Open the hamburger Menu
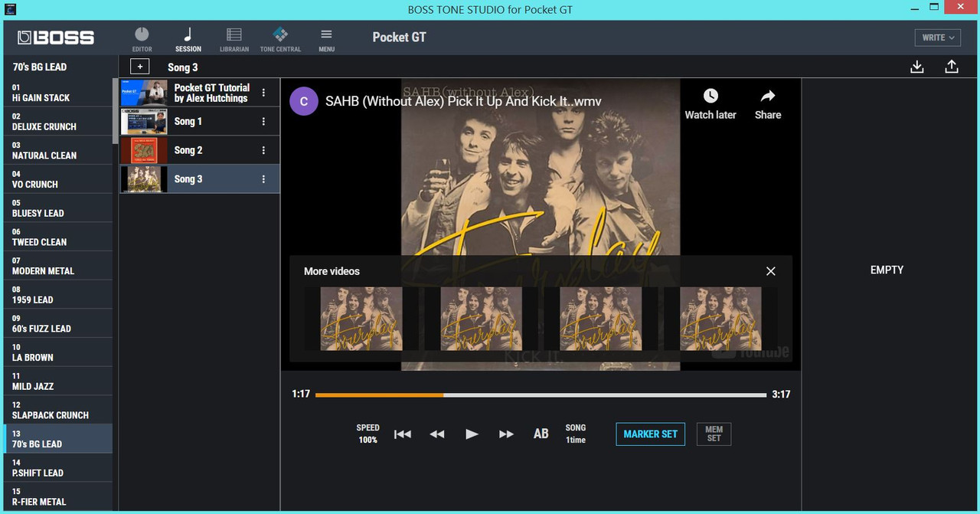The image size is (980, 514). (x=326, y=39)
